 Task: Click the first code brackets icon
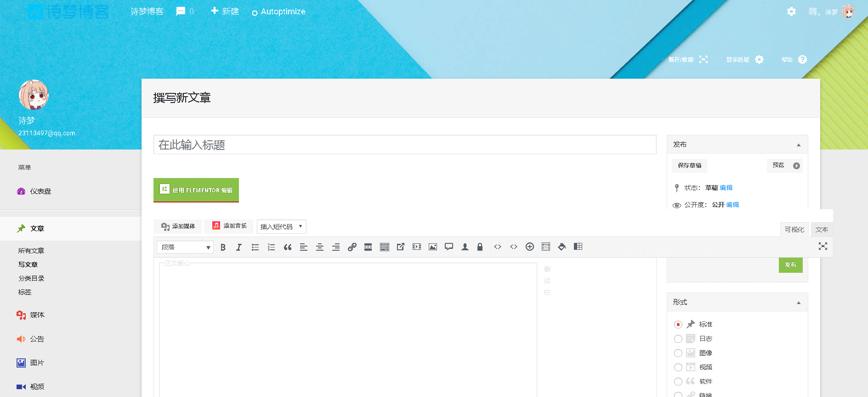(498, 247)
